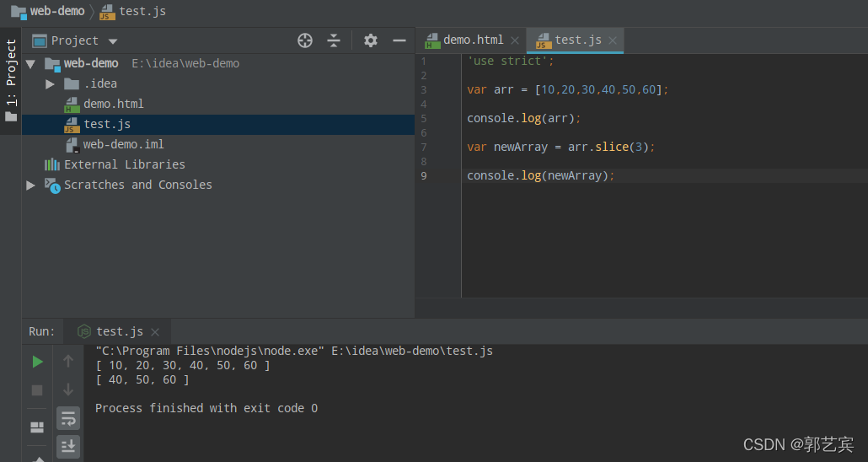This screenshot has width=868, height=462.
Task: Click line number 9 in the gutter
Action: pos(424,175)
